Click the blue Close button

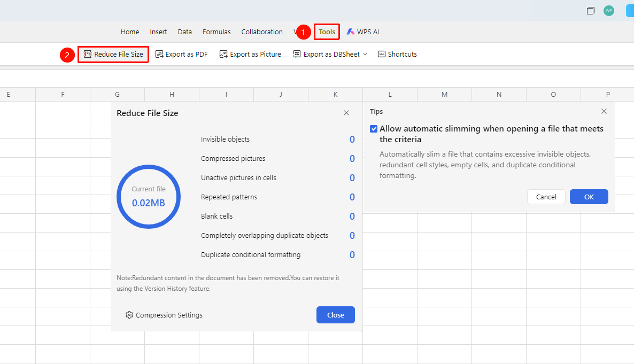(x=336, y=315)
